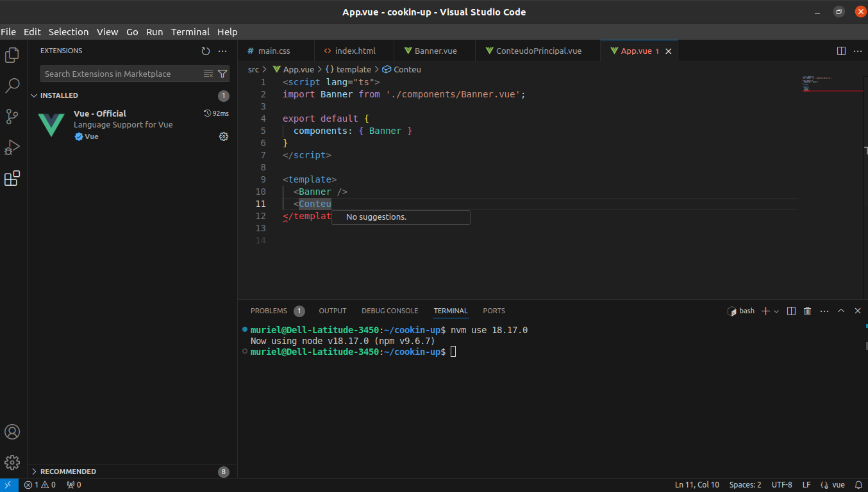Click the Ln 11, Col 10 status
The image size is (868, 492).
point(697,485)
